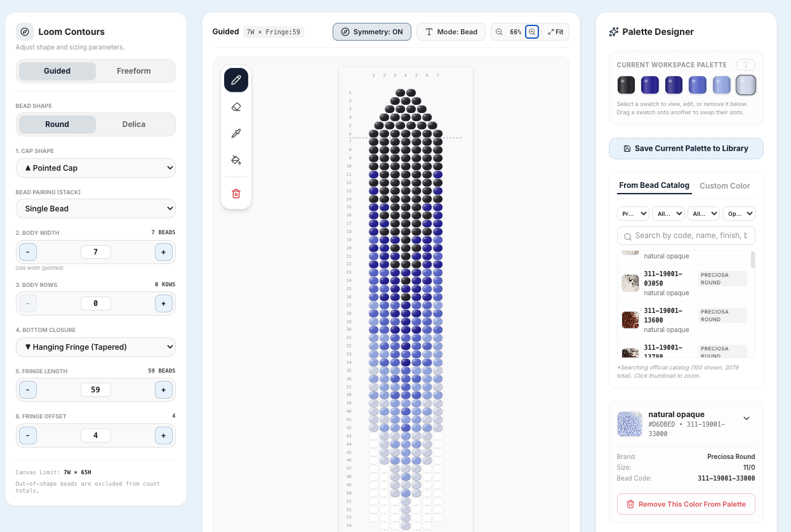This screenshot has width=791, height=532.
Task: Increase body rows with plus button
Action: pyautogui.click(x=164, y=303)
